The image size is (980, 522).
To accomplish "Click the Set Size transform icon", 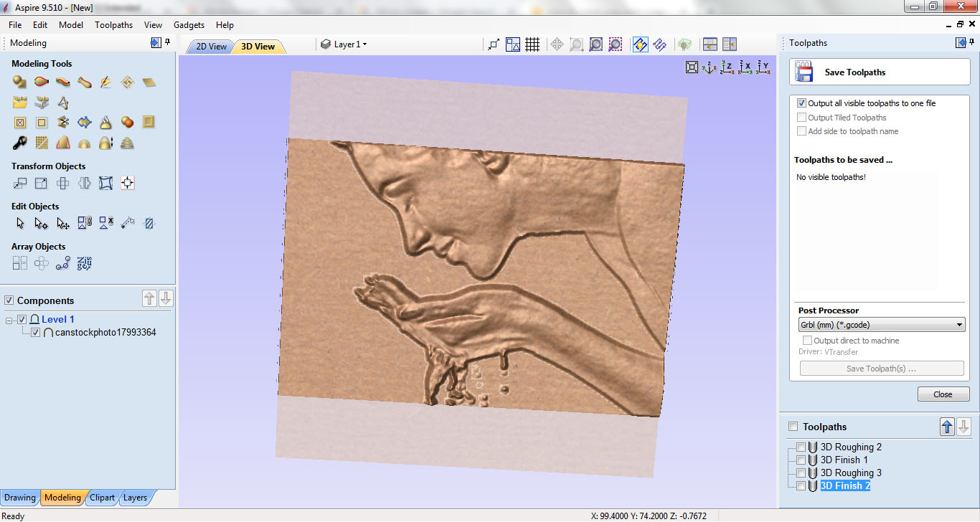I will pos(42,183).
